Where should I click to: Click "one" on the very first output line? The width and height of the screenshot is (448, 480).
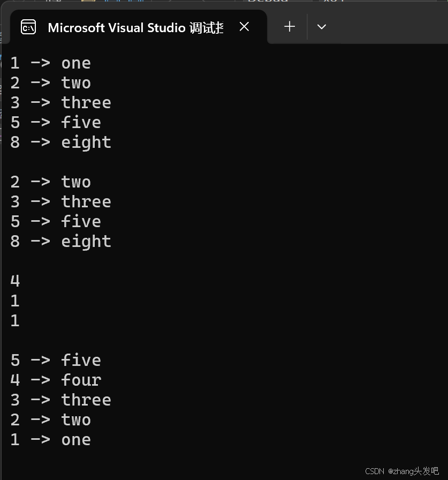(x=76, y=63)
